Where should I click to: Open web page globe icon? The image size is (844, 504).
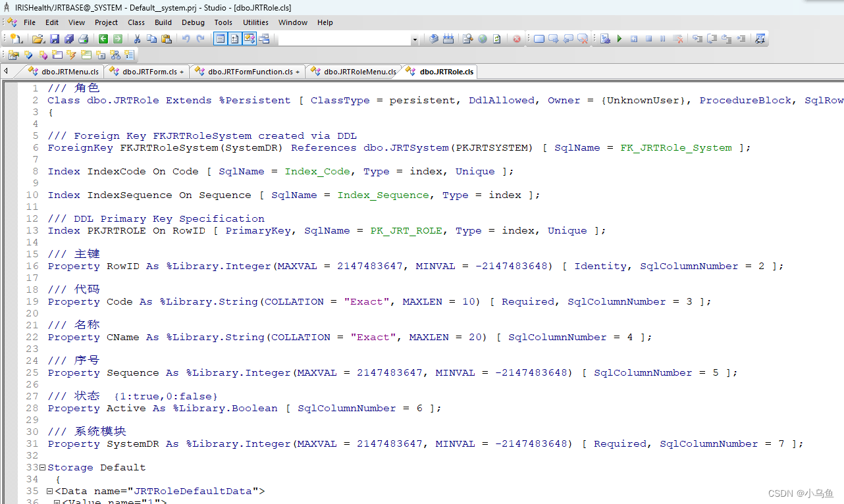pos(483,39)
